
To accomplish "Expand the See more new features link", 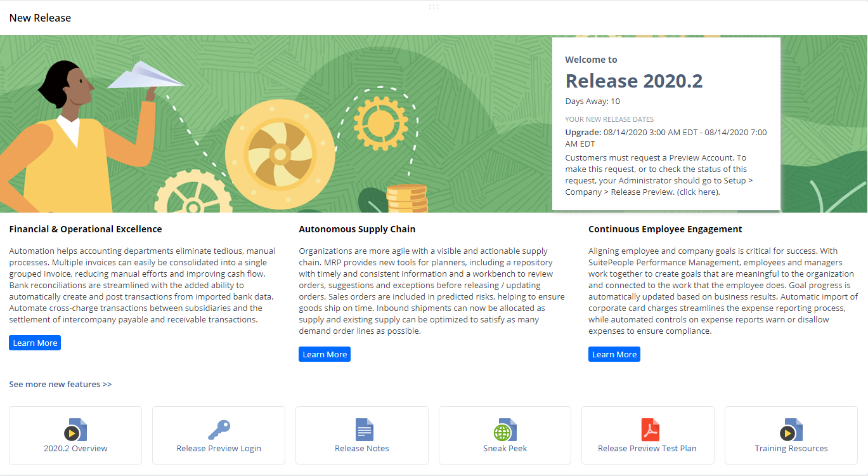I will 60,384.
